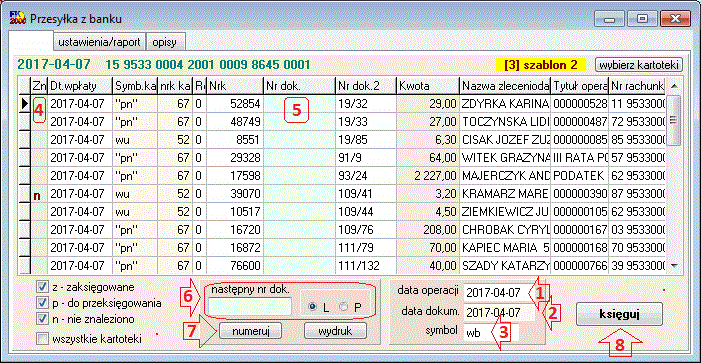This screenshot has width=701, height=363.
Task: Click the księguj button
Action: [x=619, y=314]
